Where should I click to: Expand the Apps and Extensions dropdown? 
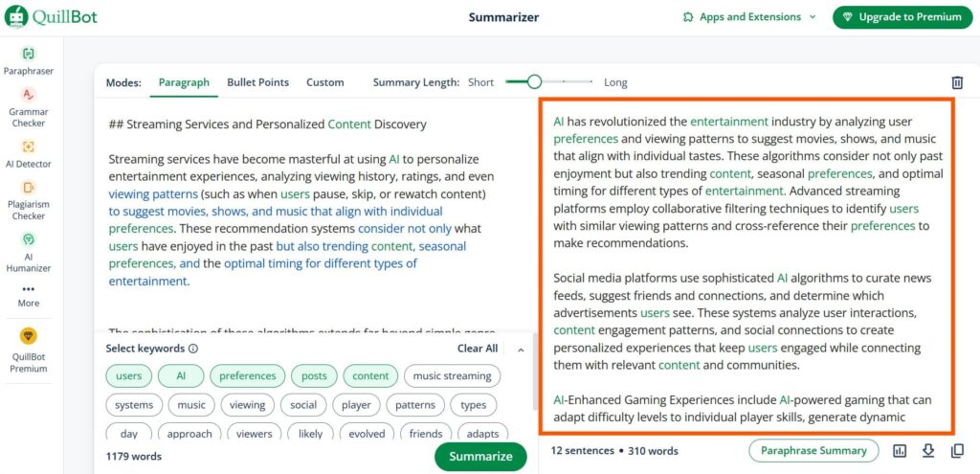749,17
